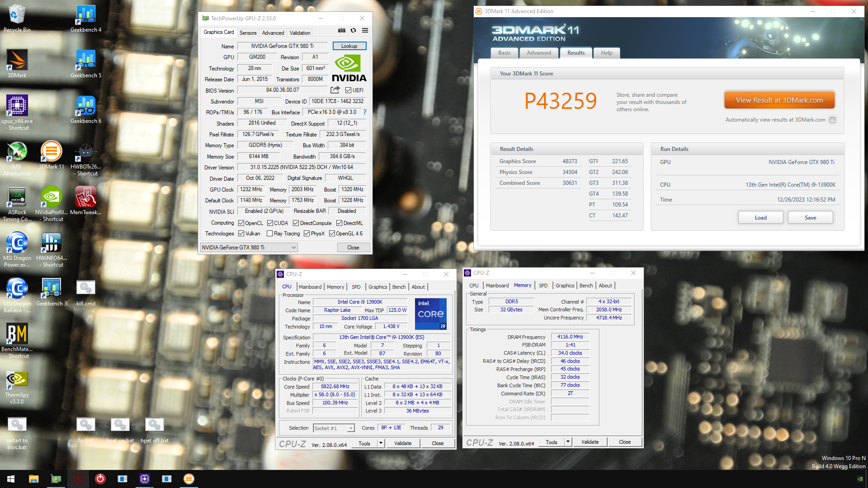The width and height of the screenshot is (868, 488).
Task: Expand the Tools dropdown arrow in CPU-Z Memory window
Action: click(x=568, y=442)
